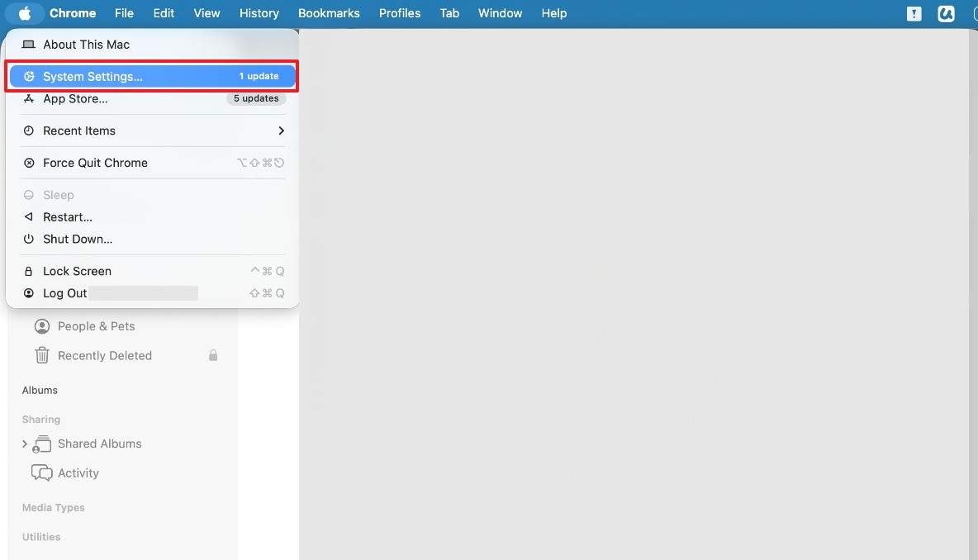Open the Window menu
Image resolution: width=978 pixels, height=560 pixels.
500,13
